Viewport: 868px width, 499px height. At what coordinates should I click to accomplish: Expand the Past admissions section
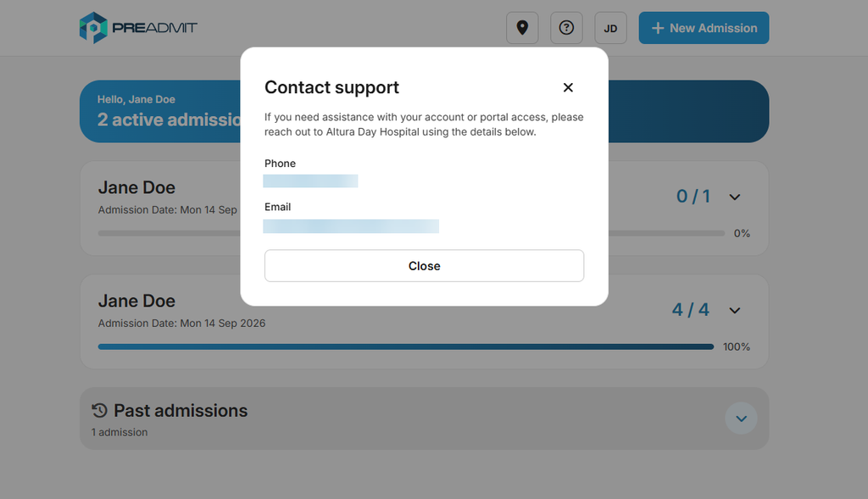741,419
